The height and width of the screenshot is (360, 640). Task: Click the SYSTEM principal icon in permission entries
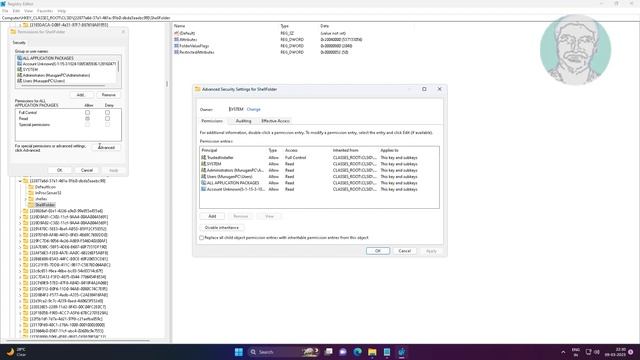click(x=204, y=164)
